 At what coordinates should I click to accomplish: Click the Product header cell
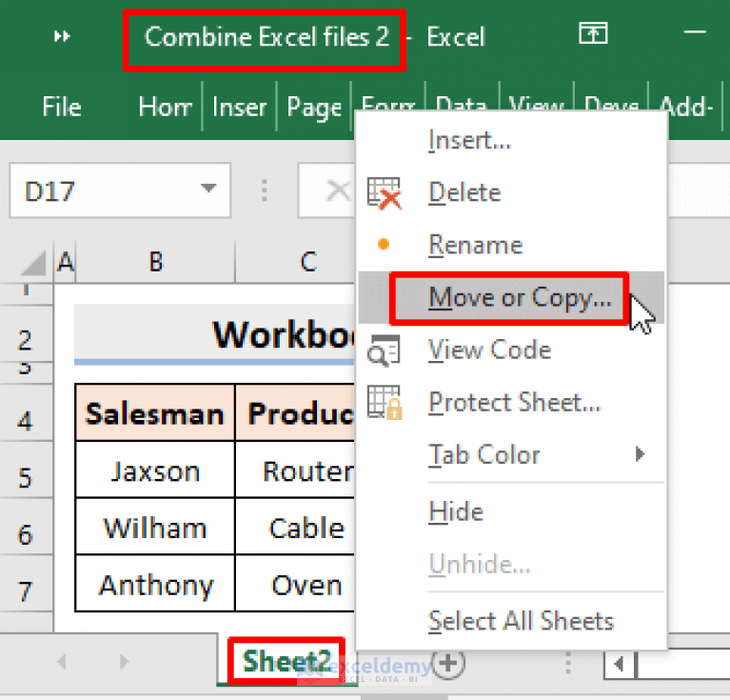[x=296, y=413]
